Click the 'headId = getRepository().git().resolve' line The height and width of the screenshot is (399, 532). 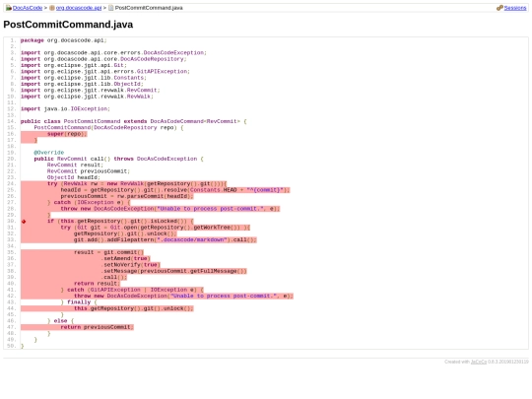coord(175,190)
